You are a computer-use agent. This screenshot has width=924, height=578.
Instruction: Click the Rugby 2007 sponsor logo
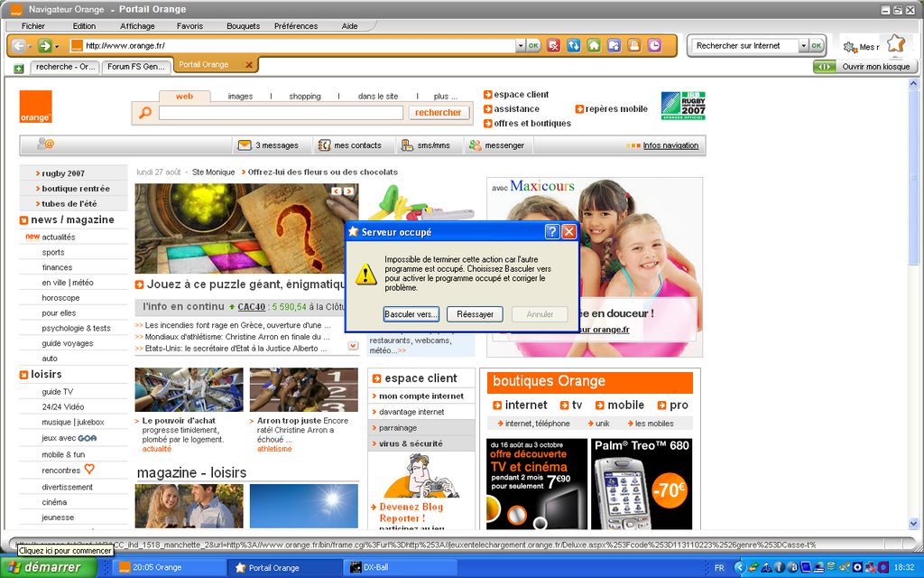[x=683, y=106]
